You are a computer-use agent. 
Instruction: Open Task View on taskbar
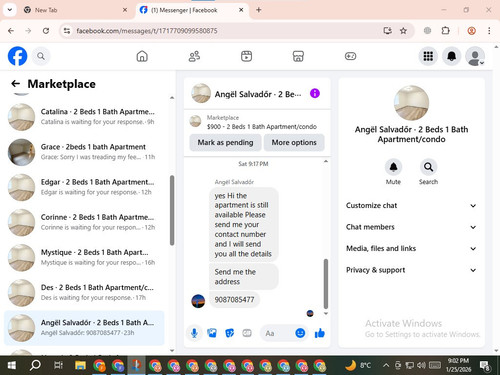point(58,366)
